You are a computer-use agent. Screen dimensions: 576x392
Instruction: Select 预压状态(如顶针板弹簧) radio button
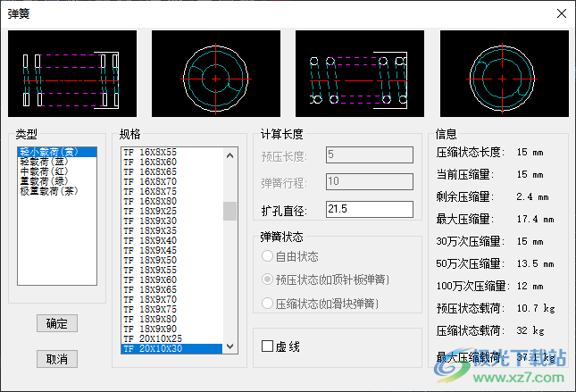pyautogui.click(x=325, y=279)
